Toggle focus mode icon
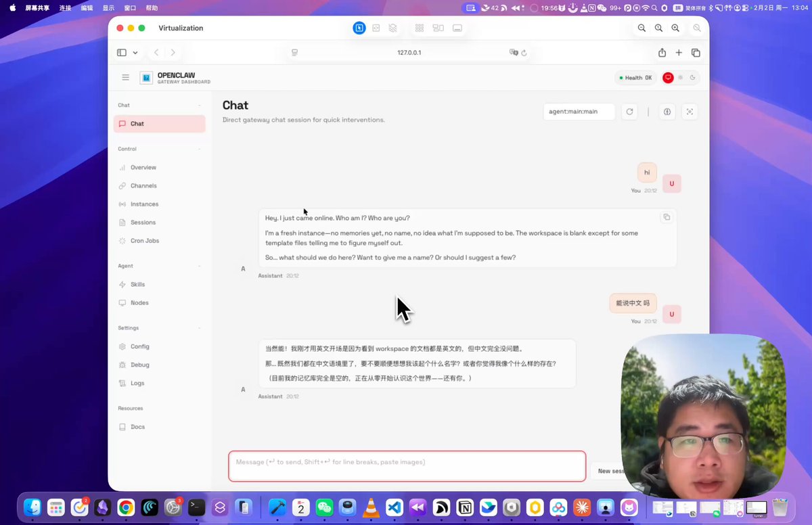 click(x=690, y=112)
